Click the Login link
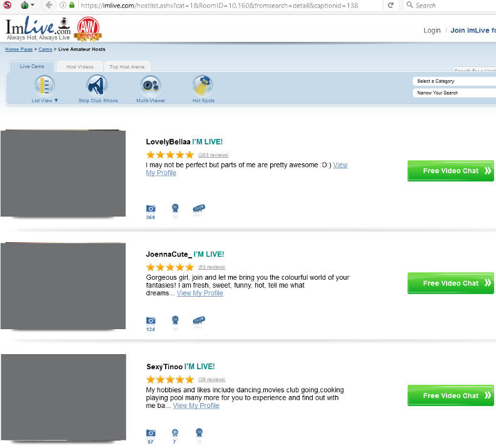This screenshot has height=448, width=496. (x=432, y=30)
